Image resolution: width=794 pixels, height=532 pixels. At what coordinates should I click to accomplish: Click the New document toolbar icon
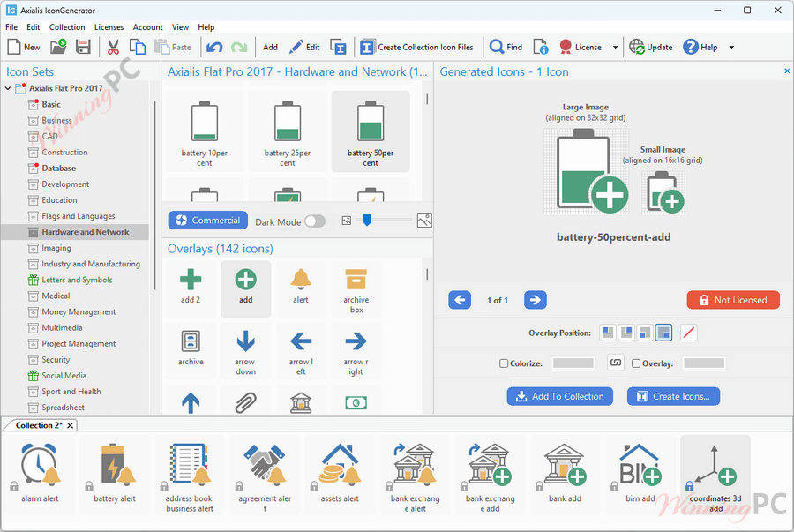[23, 47]
